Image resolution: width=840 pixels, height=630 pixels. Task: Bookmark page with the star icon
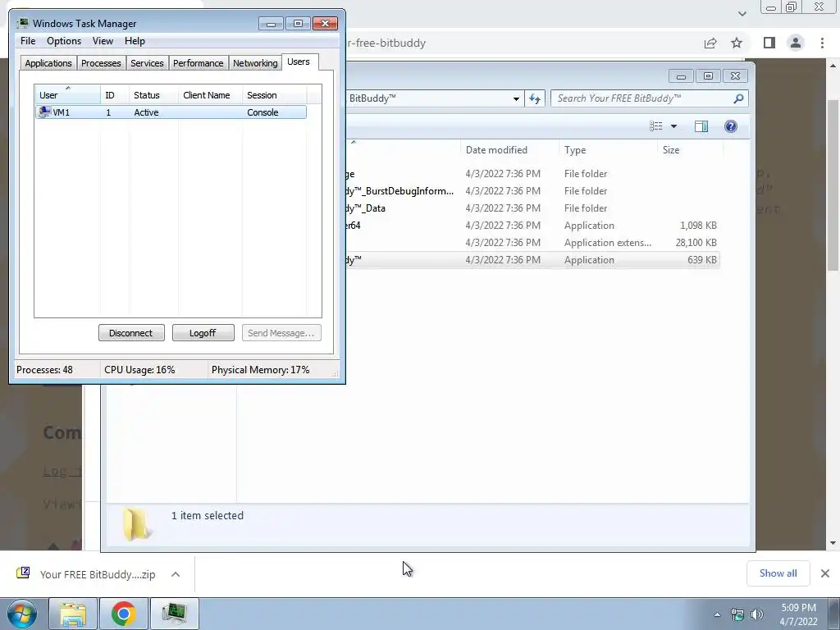(737, 43)
